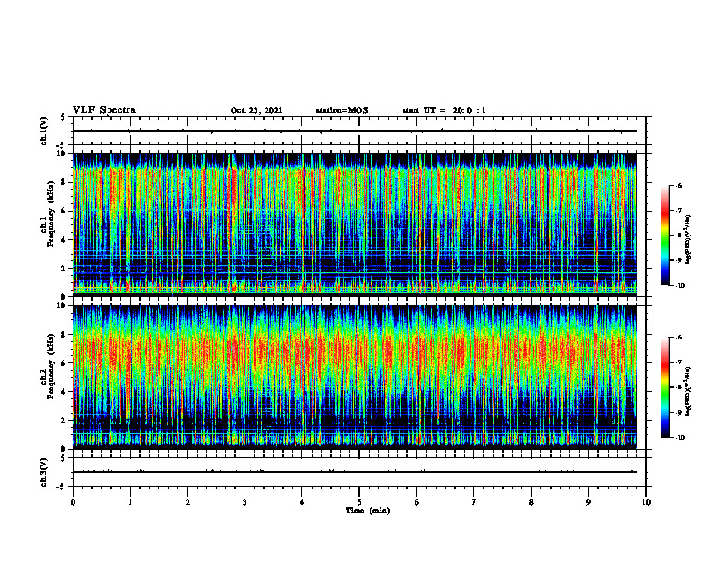The image size is (728, 563).
Task: Click the date 'Oct. 23, 2021'
Action: pyautogui.click(x=256, y=110)
